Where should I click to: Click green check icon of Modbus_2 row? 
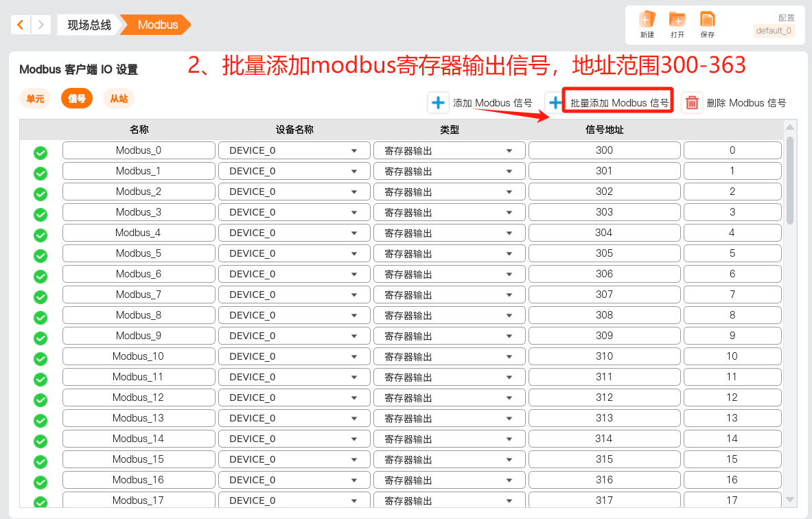tap(40, 194)
